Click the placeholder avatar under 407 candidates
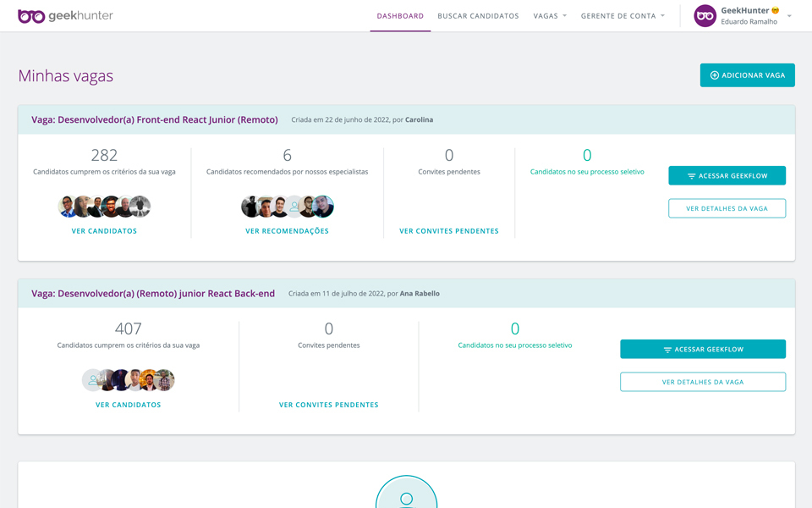Viewport: 812px width, 508px height. click(91, 380)
